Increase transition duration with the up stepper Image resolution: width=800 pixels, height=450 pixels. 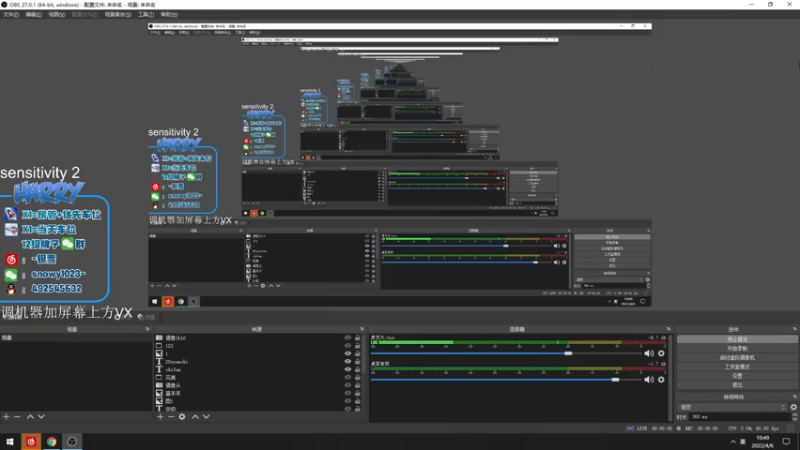(x=794, y=415)
